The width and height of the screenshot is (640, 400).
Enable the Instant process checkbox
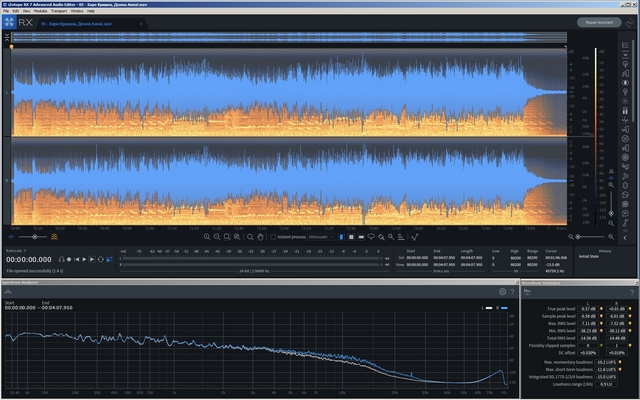click(273, 237)
